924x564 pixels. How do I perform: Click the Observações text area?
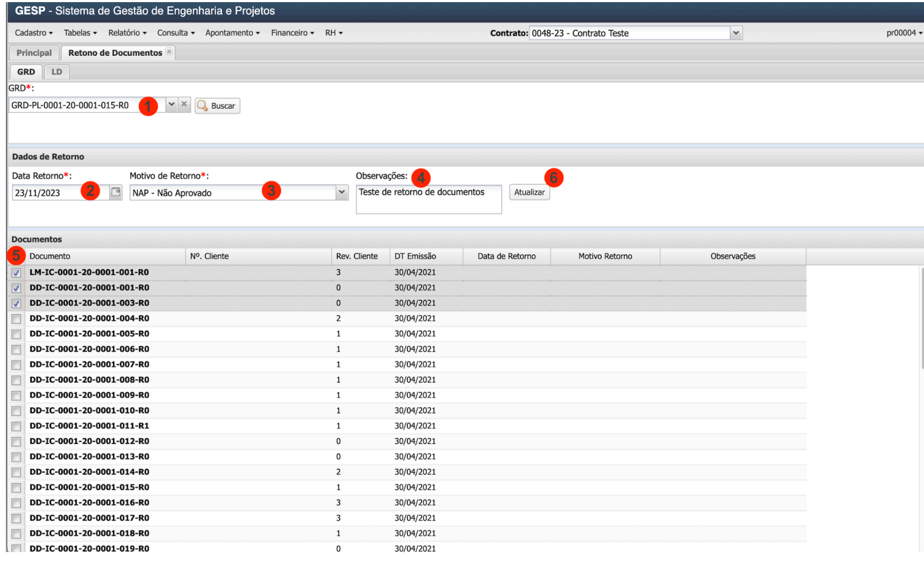click(x=428, y=199)
